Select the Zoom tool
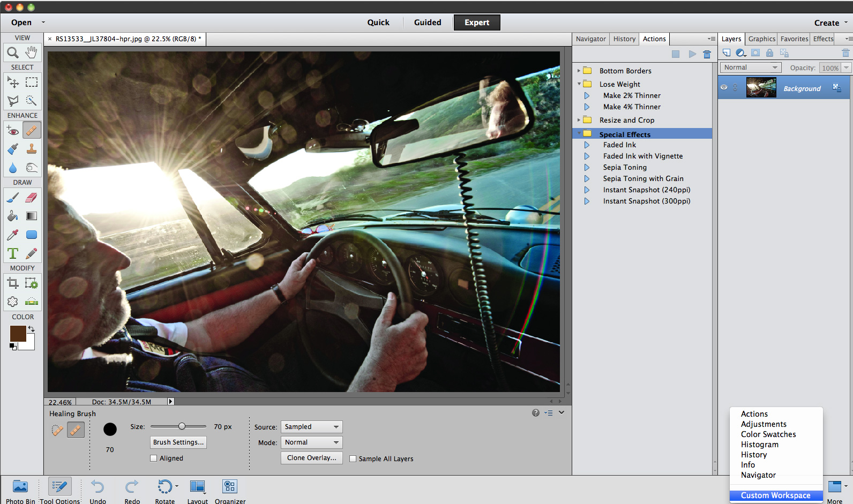This screenshot has width=853, height=504. [13, 52]
